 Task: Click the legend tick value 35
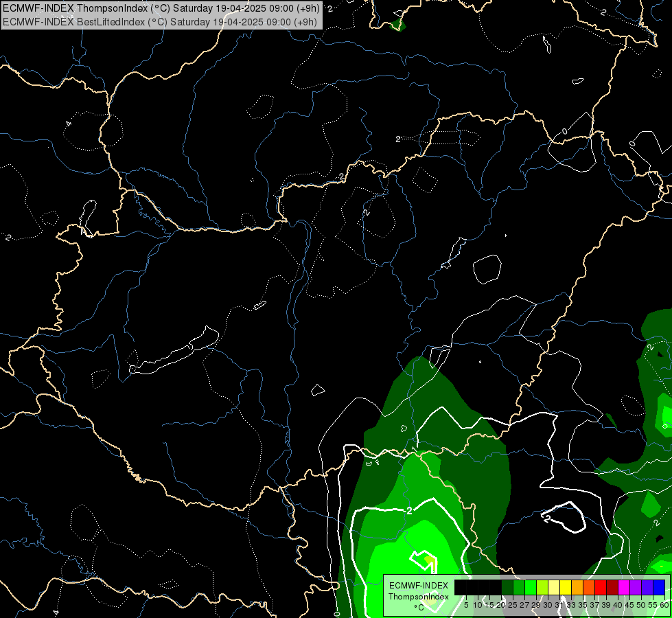(583, 605)
